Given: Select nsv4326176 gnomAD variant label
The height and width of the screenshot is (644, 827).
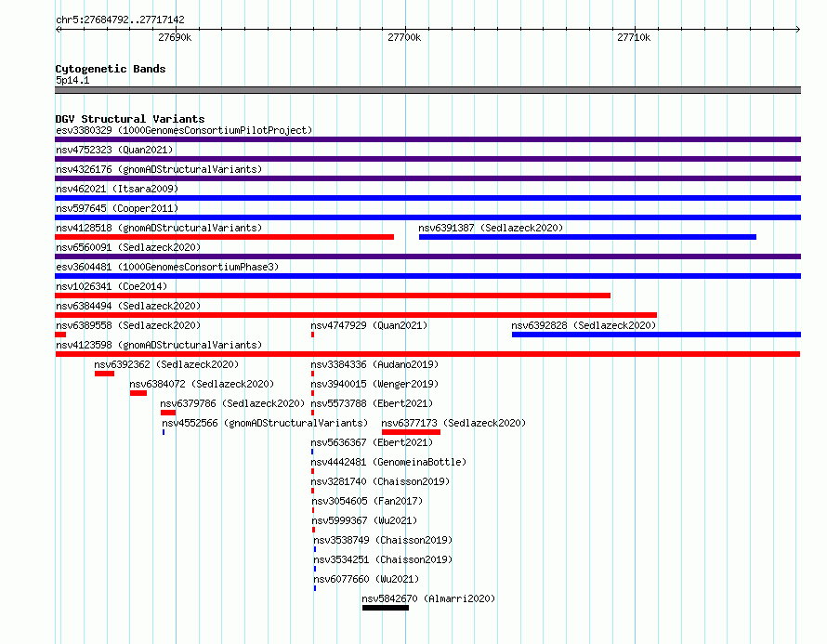Looking at the screenshot, I should pyautogui.click(x=159, y=169).
